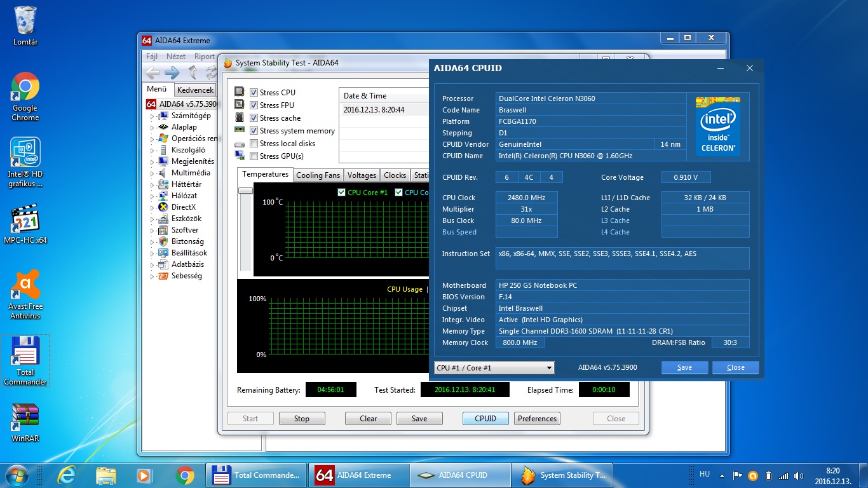This screenshot has height=488, width=868.
Task: Click the Windows Start button
Action: coord(16,475)
